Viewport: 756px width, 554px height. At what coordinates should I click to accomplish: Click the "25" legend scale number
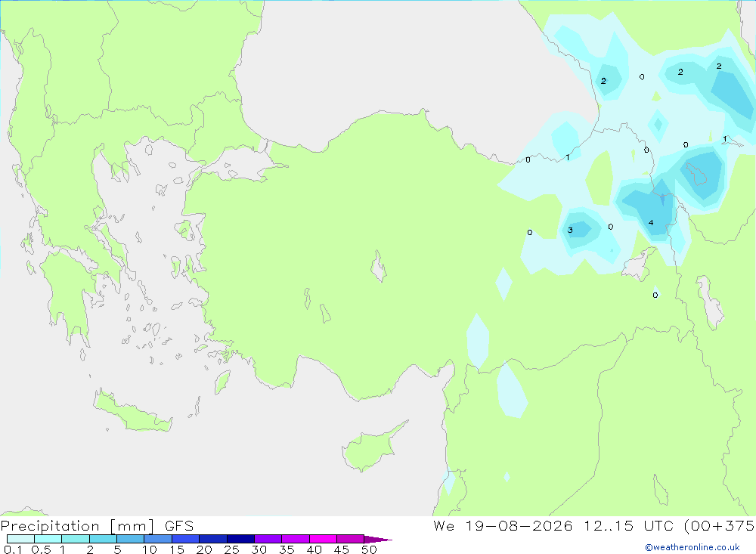pos(231,549)
